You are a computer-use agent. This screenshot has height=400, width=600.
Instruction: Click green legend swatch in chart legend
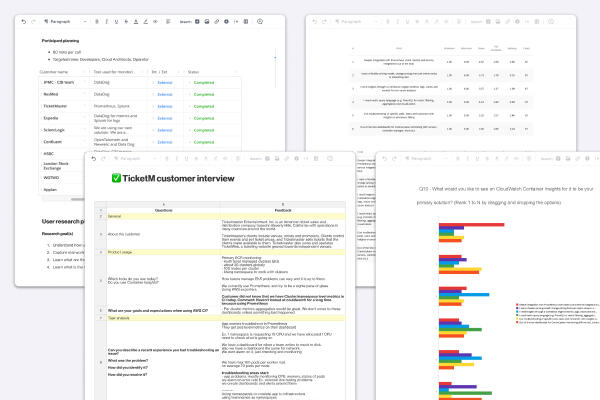[x=517, y=315]
